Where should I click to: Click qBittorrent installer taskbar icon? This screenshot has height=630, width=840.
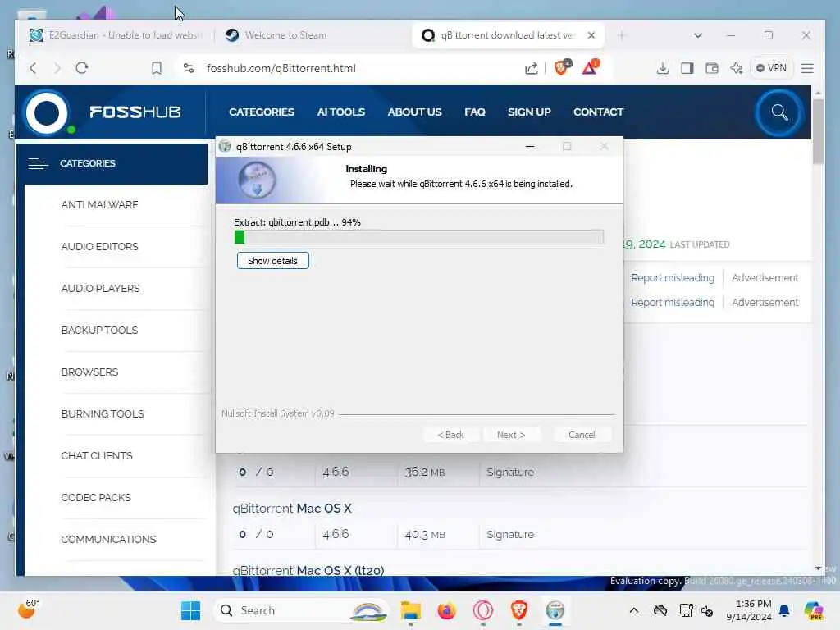click(x=555, y=610)
